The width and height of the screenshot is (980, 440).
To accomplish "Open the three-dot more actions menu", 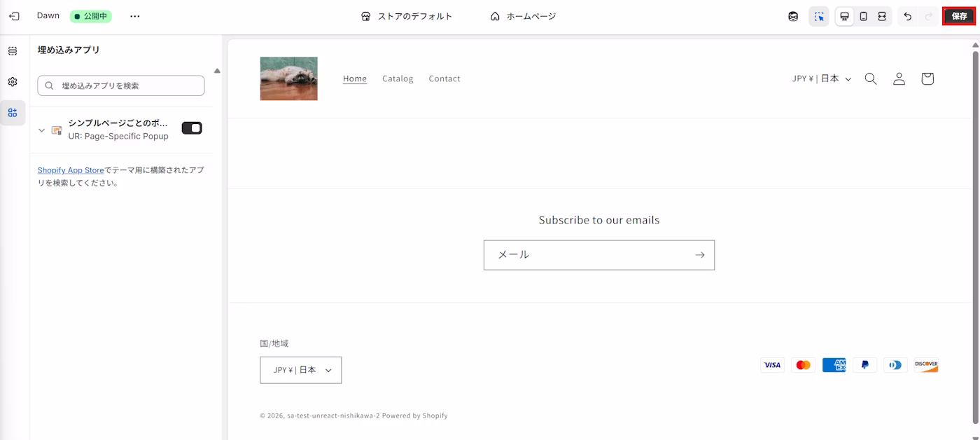I will click(135, 16).
